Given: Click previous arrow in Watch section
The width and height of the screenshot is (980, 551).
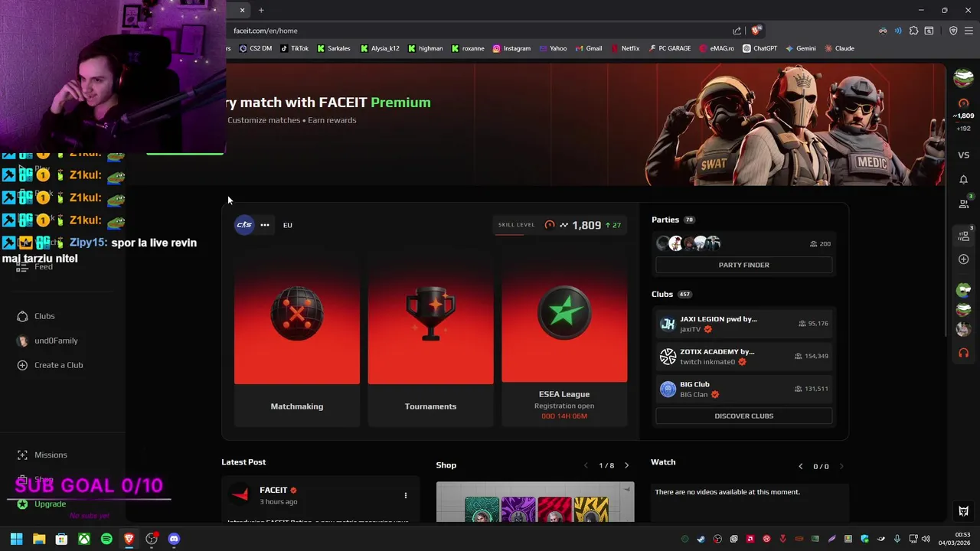Looking at the screenshot, I should pyautogui.click(x=801, y=466).
